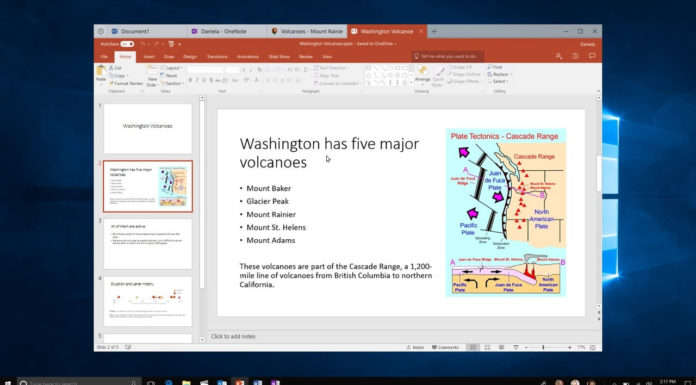Switch to the Daniela - OneNote tab
This screenshot has height=385, width=696.
227,32
